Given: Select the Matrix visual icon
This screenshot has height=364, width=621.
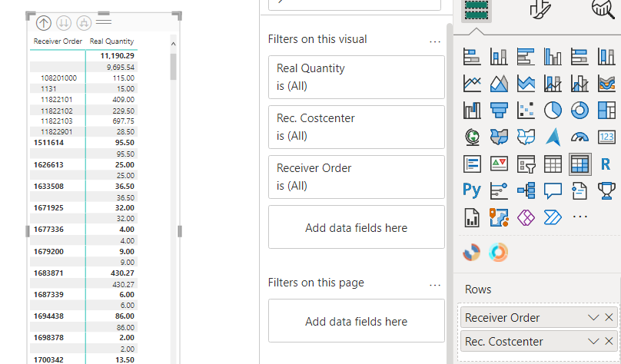Looking at the screenshot, I should (579, 164).
